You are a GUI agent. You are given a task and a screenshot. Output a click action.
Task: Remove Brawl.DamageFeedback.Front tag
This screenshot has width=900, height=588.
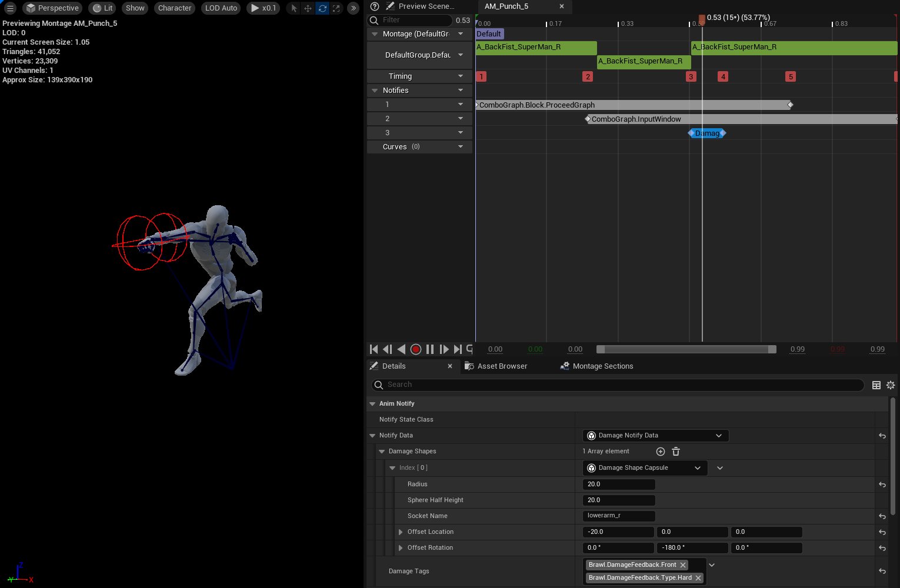point(683,564)
